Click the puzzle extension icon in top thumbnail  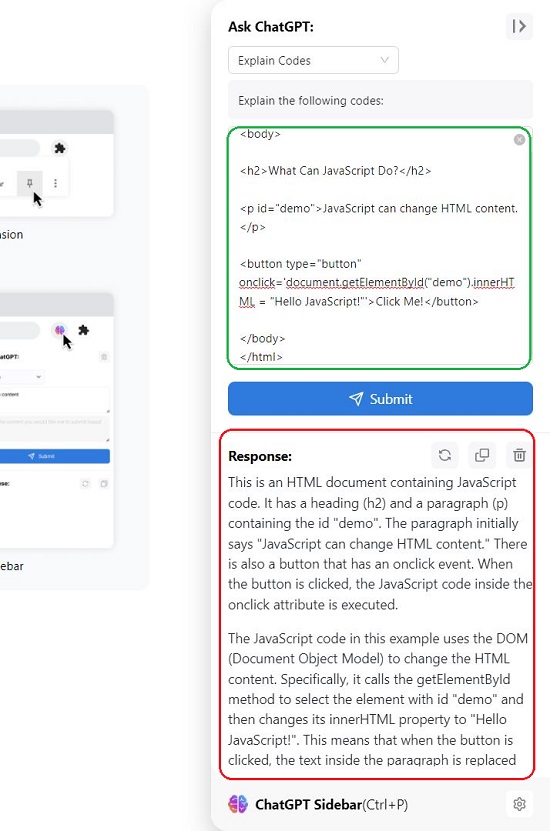[60, 148]
